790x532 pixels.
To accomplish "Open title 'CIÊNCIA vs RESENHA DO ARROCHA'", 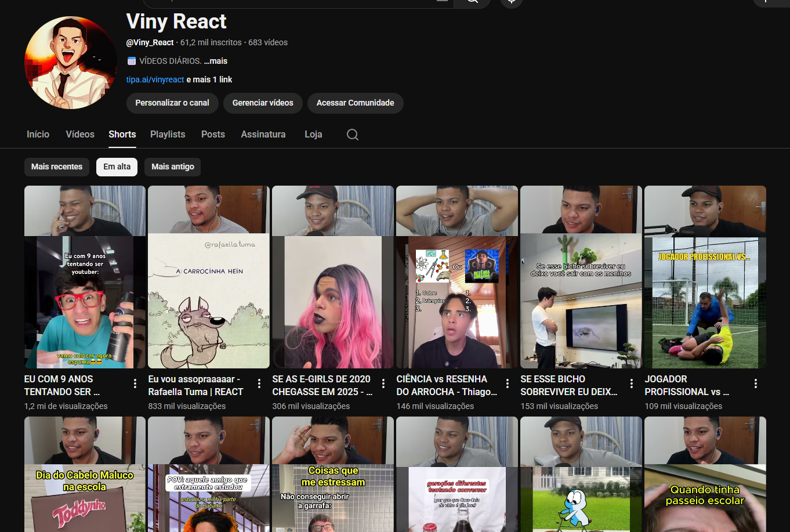I will point(447,385).
